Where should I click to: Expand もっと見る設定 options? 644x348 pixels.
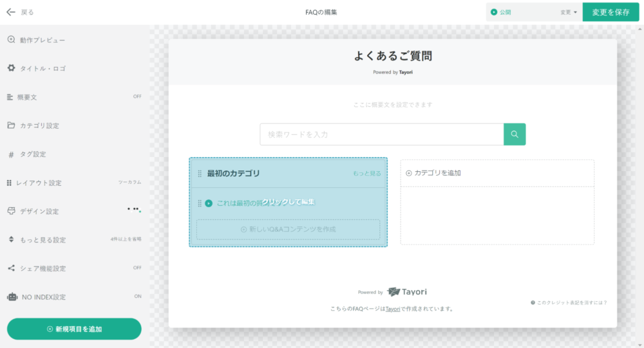(x=125, y=239)
